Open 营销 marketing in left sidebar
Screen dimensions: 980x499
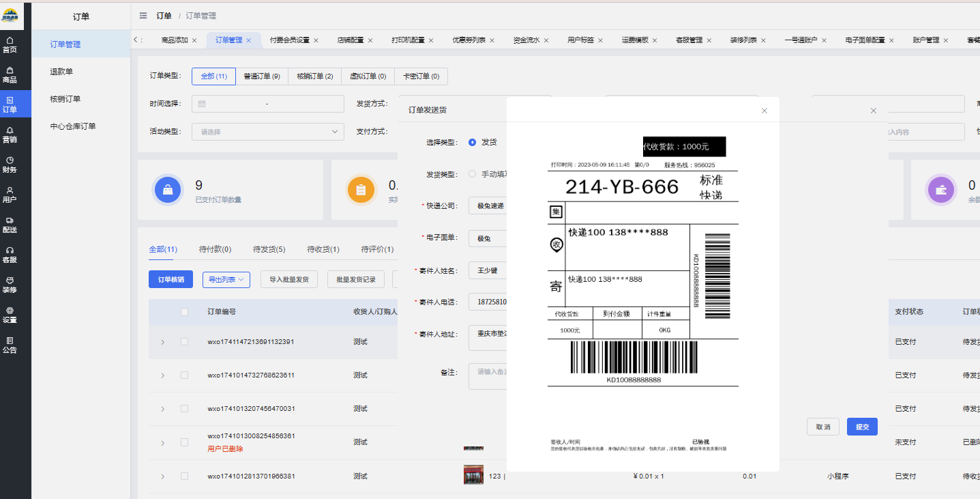[10, 134]
